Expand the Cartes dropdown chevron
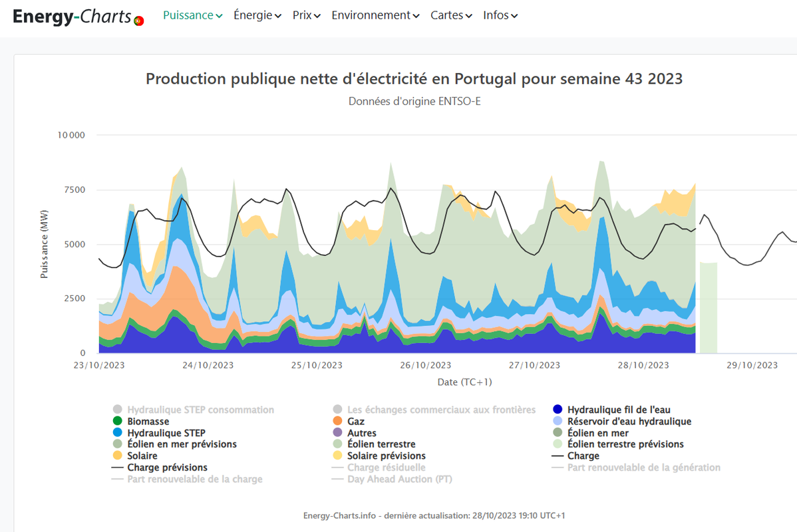This screenshot has height=532, width=797. [x=468, y=16]
